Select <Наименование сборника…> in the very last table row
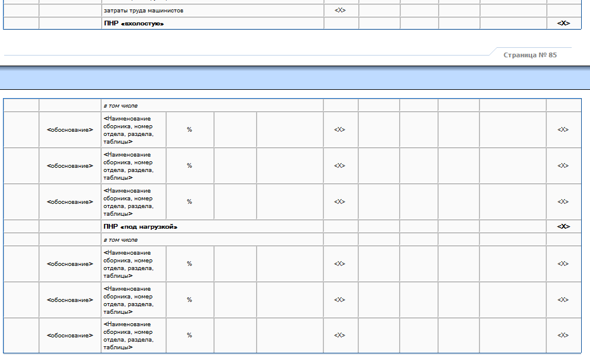The height and width of the screenshot is (364, 590). tap(128, 336)
